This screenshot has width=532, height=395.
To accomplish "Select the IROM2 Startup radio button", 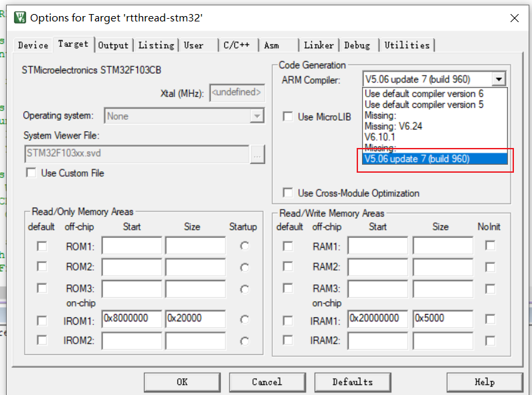I will [x=244, y=341].
